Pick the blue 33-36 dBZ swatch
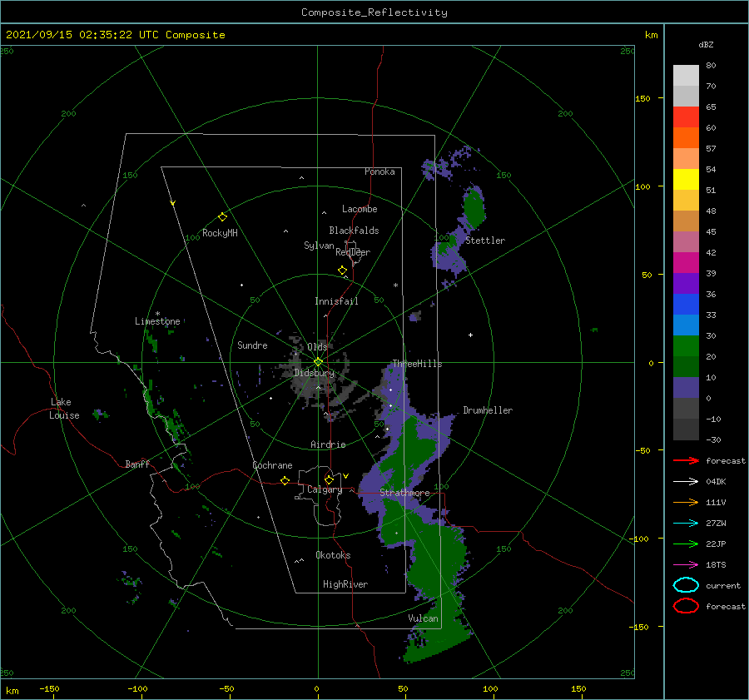This screenshot has height=700, width=749. click(686, 304)
